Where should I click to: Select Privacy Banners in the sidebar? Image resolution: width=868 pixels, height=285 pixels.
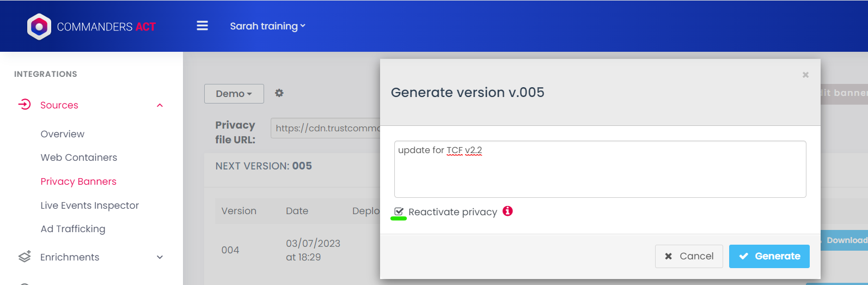78,181
